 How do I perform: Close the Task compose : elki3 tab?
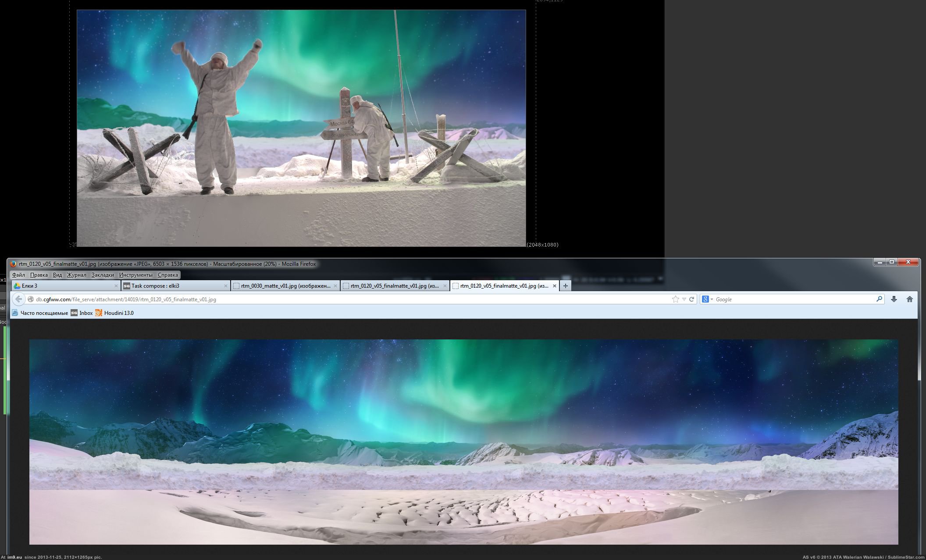tap(225, 286)
